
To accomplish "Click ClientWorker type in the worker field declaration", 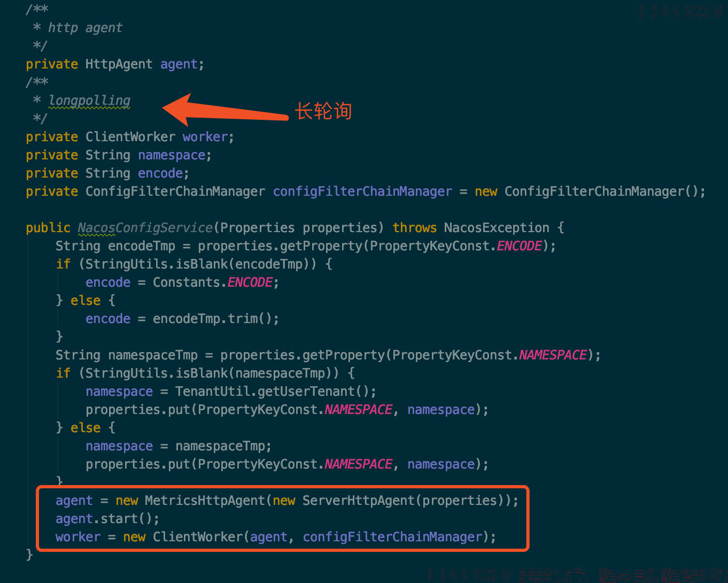I will [130, 137].
